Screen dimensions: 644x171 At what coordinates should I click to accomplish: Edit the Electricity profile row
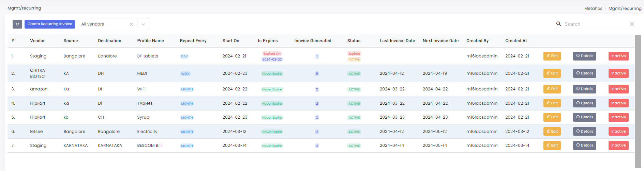coord(552,132)
